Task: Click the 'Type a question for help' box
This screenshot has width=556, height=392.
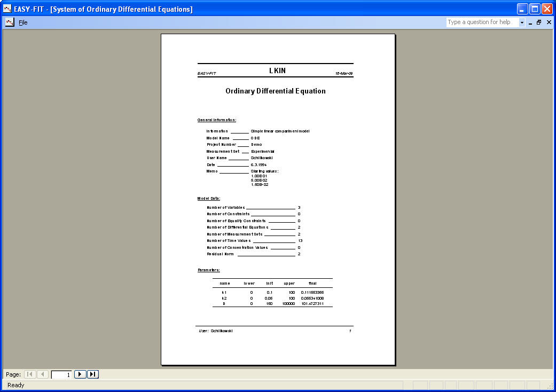Action: [x=482, y=22]
